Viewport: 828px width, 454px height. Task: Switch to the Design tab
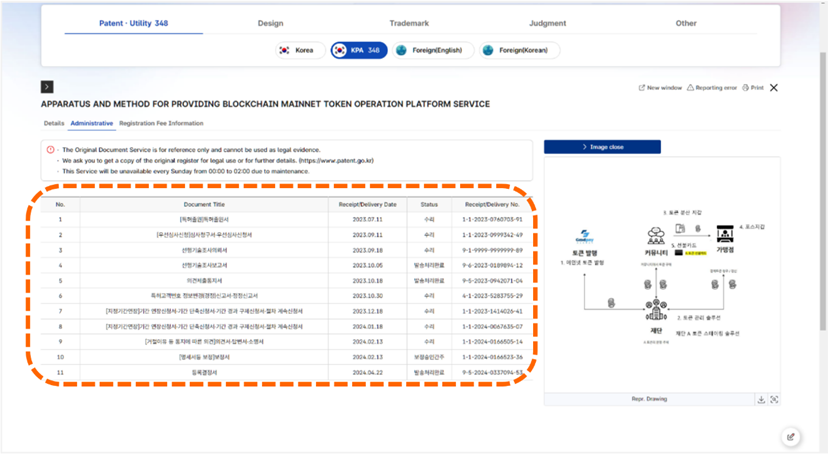[270, 23]
